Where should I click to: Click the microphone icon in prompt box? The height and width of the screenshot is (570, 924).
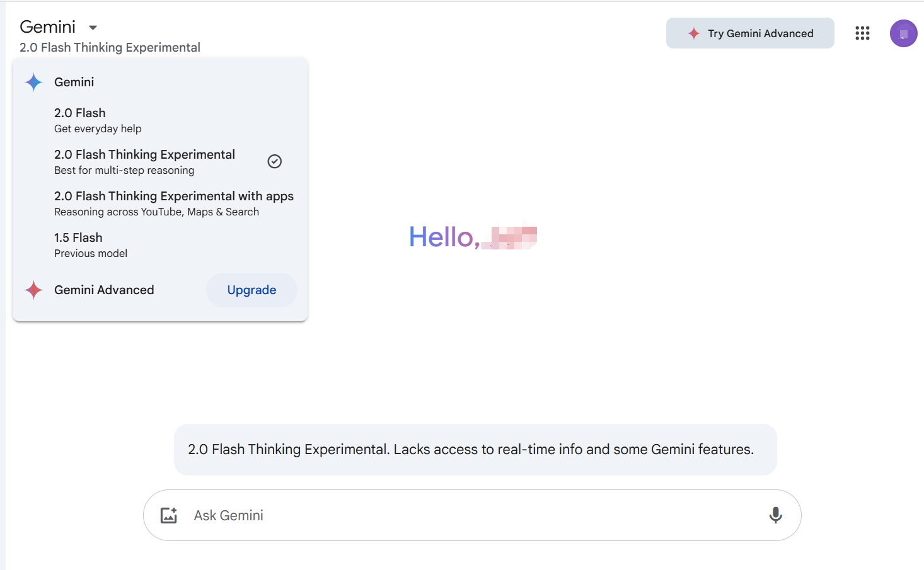tap(776, 515)
